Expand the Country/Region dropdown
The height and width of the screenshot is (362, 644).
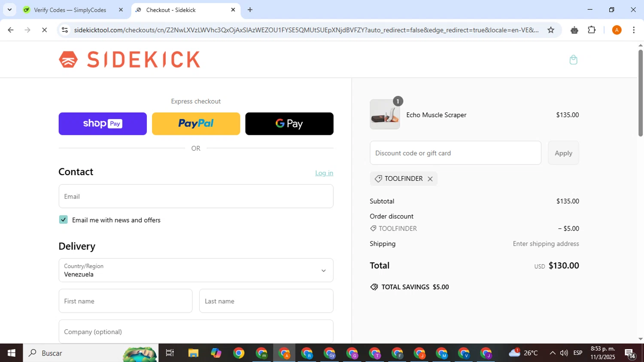196,270
